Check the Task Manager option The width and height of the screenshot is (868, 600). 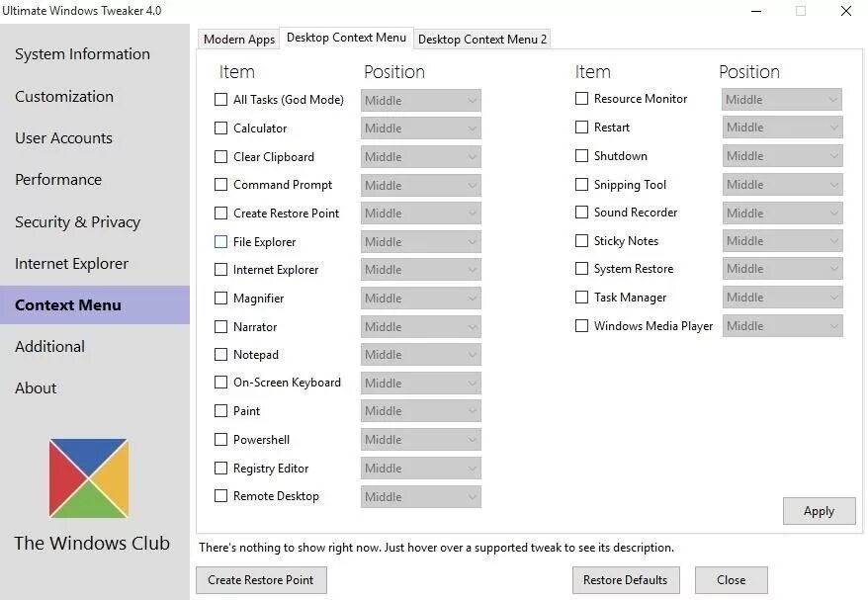tap(582, 298)
